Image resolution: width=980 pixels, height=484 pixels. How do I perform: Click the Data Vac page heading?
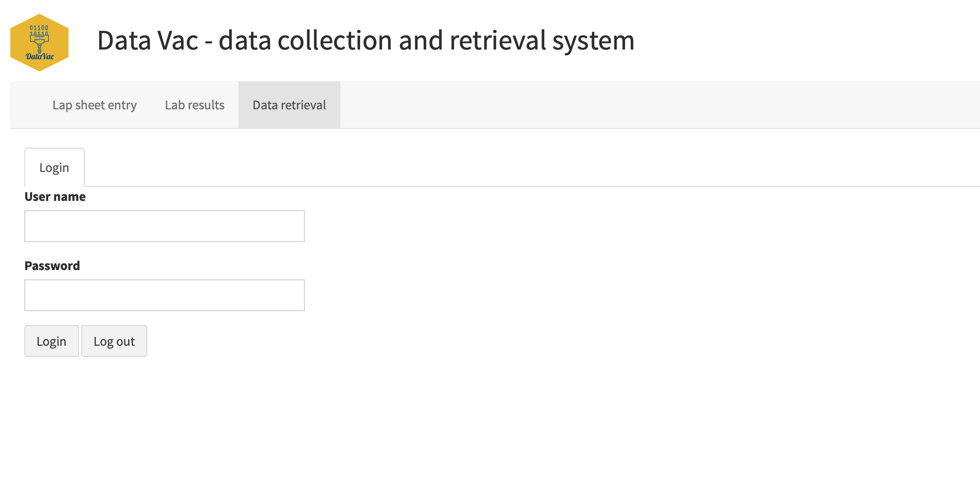pyautogui.click(x=366, y=40)
